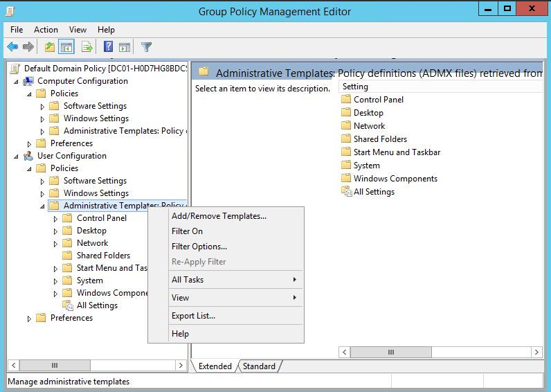Click the app icon in the title bar

(x=10, y=12)
